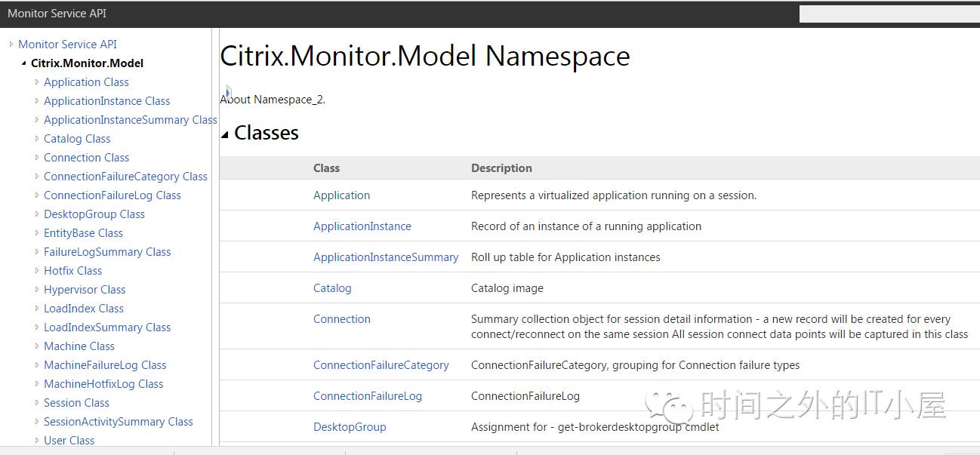This screenshot has width=980, height=455.
Task: Click 'Roll up table for Application instances' description
Action: 566,257
